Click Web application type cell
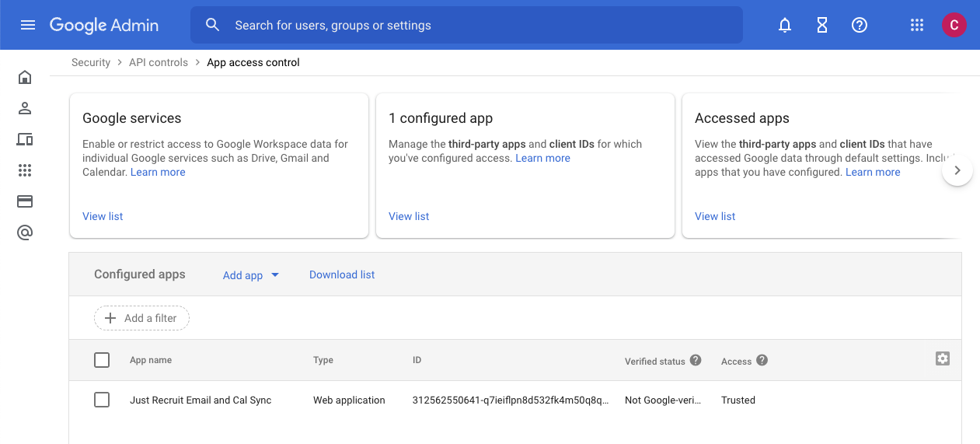The width and height of the screenshot is (980, 444). pos(349,400)
